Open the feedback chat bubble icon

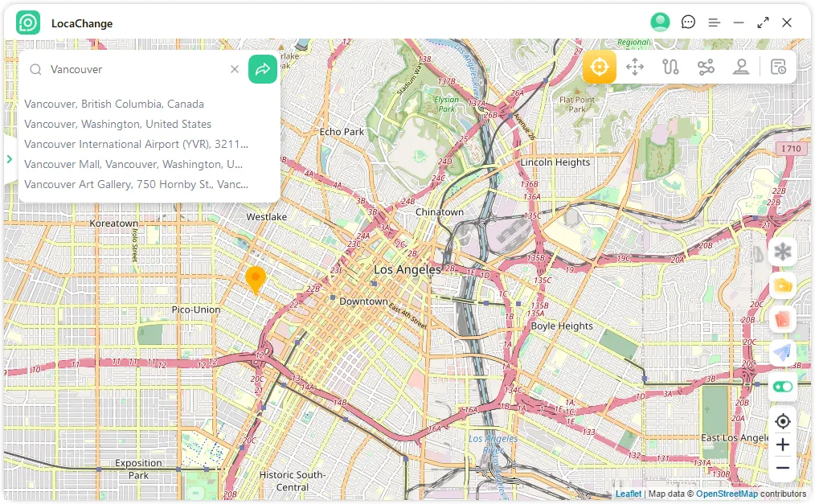(x=688, y=23)
